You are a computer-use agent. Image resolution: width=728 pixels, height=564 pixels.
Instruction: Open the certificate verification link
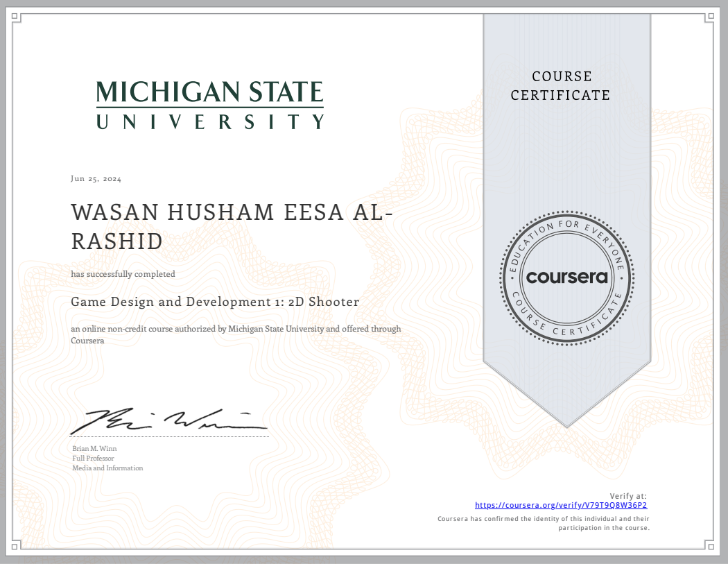pos(561,505)
